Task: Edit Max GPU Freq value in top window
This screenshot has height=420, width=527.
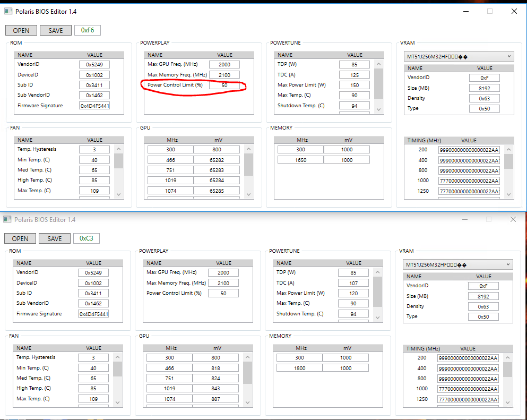Action: pos(224,65)
